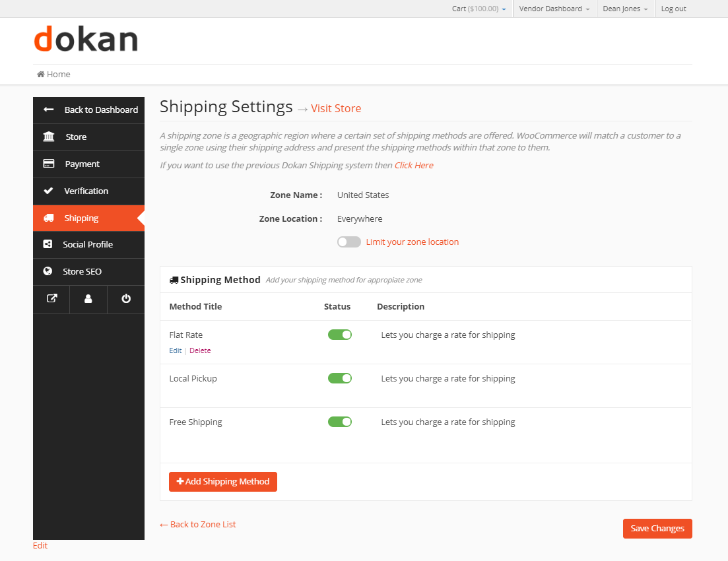The image size is (728, 561).
Task: Disable the Flat Rate status toggle
Action: point(340,335)
